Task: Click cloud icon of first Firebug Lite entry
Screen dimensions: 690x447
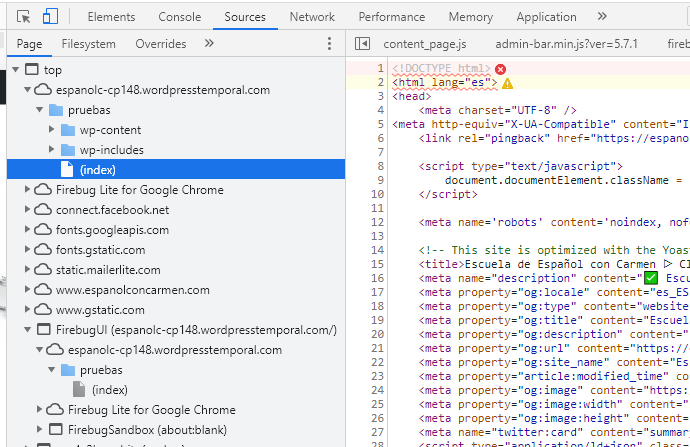Action: (x=43, y=190)
